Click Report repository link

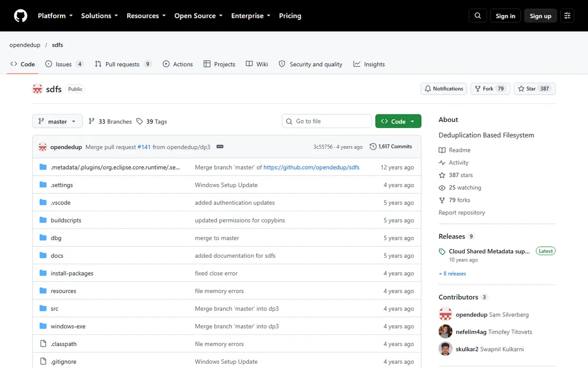[462, 212]
